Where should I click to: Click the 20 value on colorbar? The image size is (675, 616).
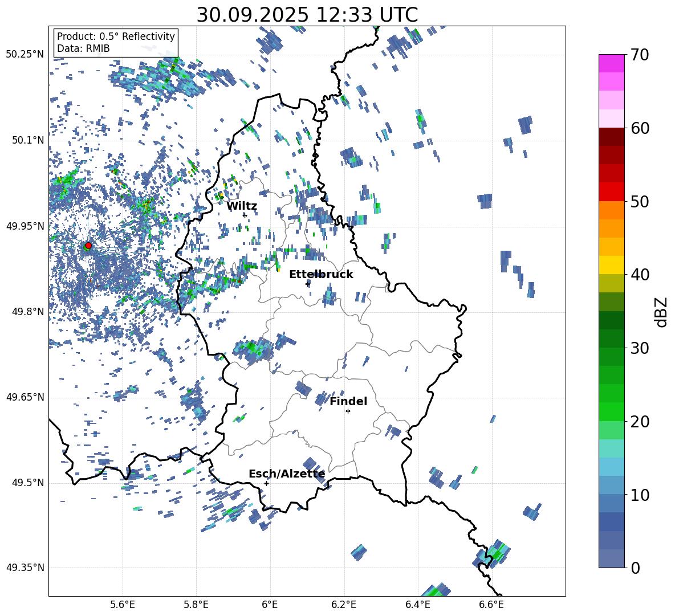pos(640,422)
